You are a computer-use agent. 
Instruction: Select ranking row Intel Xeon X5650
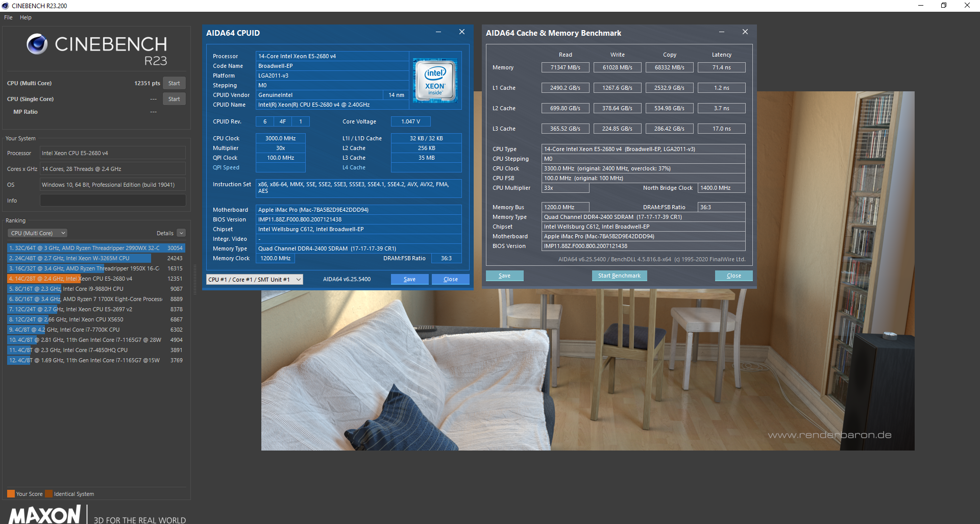click(x=96, y=319)
